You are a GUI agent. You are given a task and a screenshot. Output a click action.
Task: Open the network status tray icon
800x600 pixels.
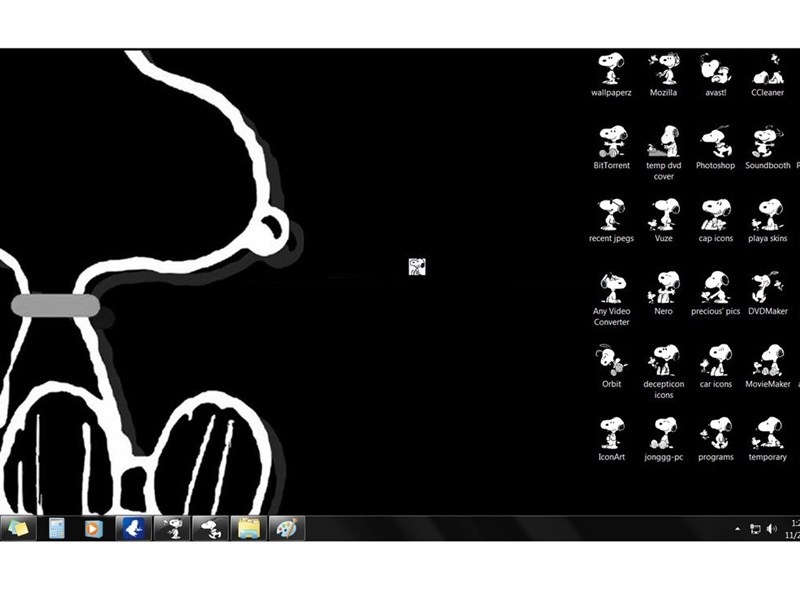point(755,529)
